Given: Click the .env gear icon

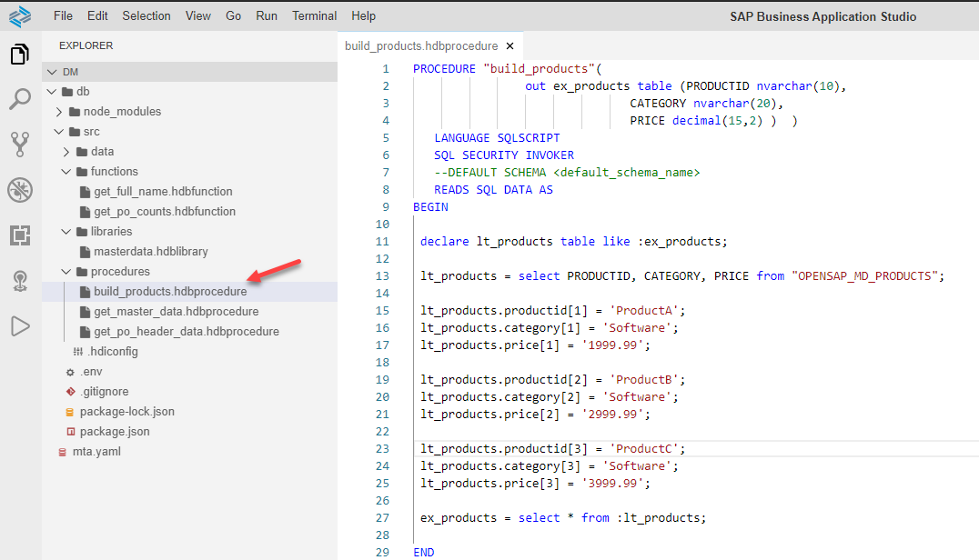Looking at the screenshot, I should pyautogui.click(x=70, y=372).
